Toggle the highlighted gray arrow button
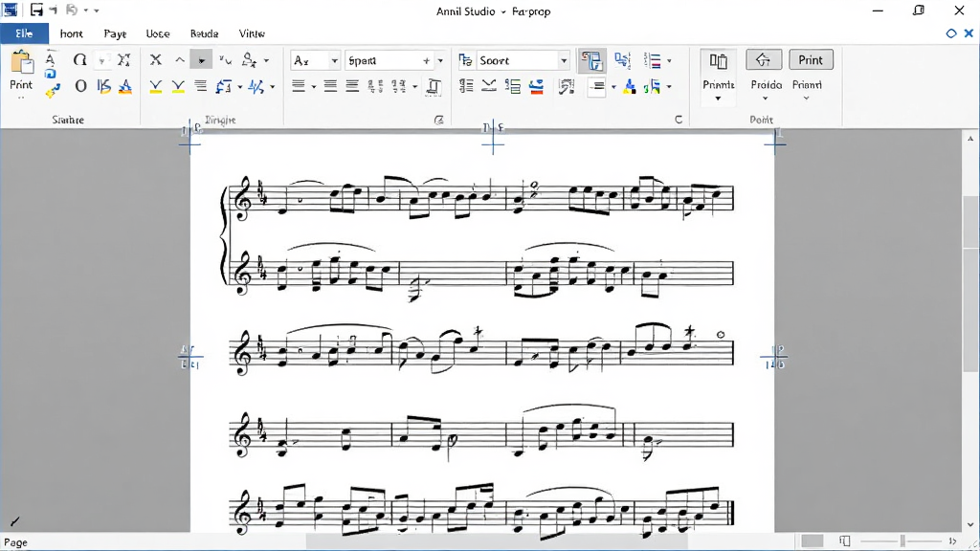This screenshot has width=980, height=551. pos(201,60)
